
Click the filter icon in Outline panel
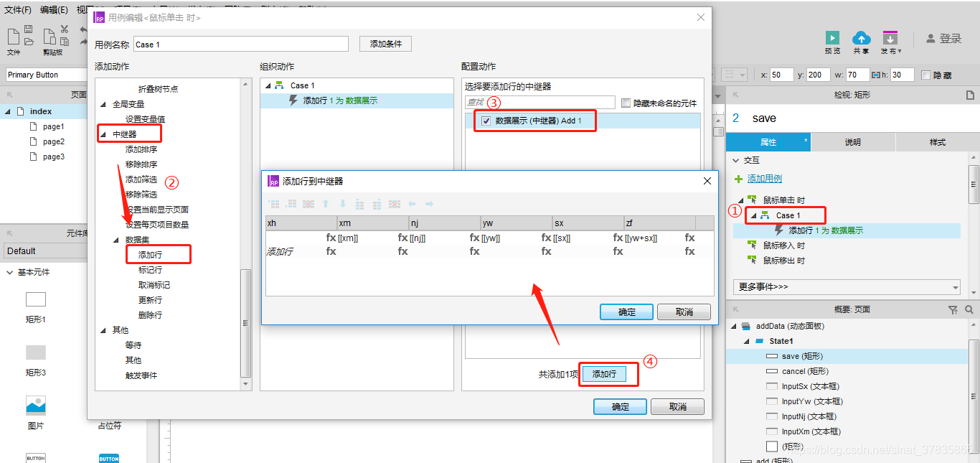[953, 310]
